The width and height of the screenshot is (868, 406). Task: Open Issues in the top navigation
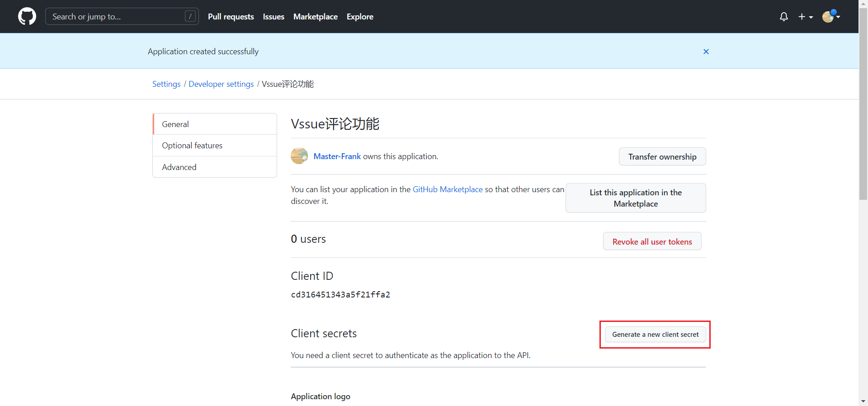click(274, 17)
